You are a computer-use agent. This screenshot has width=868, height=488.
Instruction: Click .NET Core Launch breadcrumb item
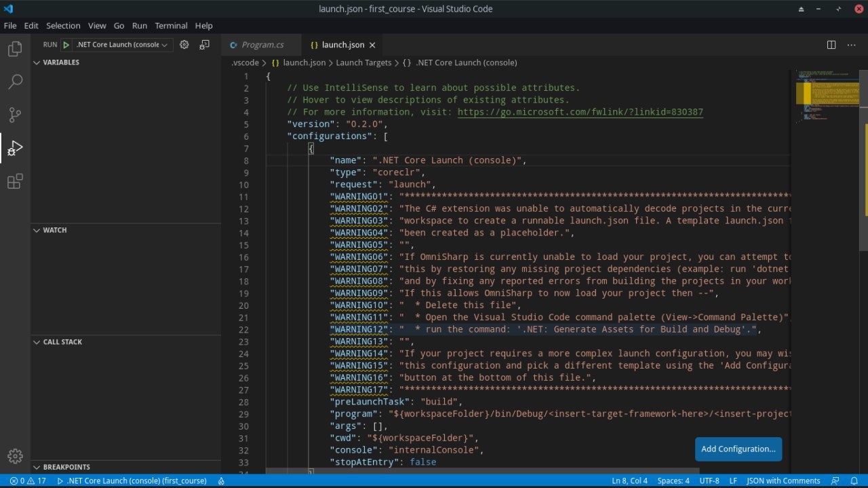pos(460,62)
